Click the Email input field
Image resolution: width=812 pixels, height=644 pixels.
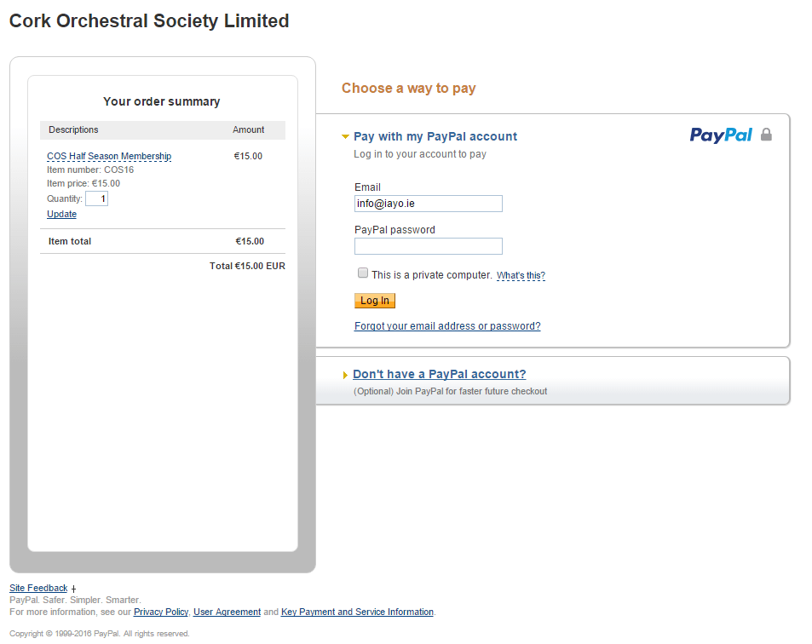[428, 203]
